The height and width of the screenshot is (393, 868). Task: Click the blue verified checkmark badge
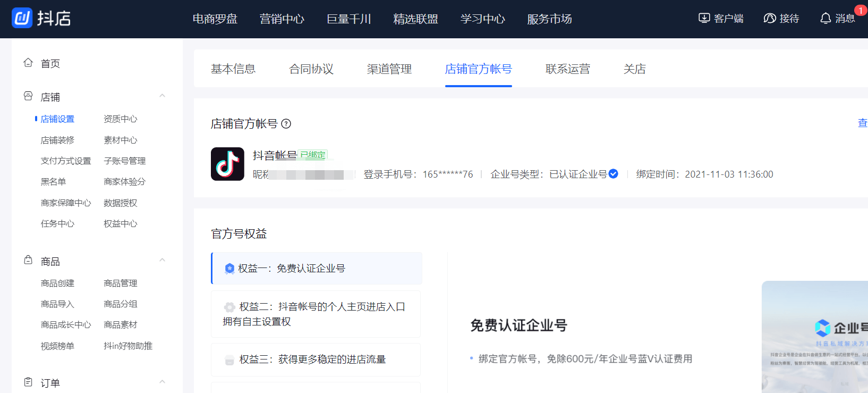point(614,174)
